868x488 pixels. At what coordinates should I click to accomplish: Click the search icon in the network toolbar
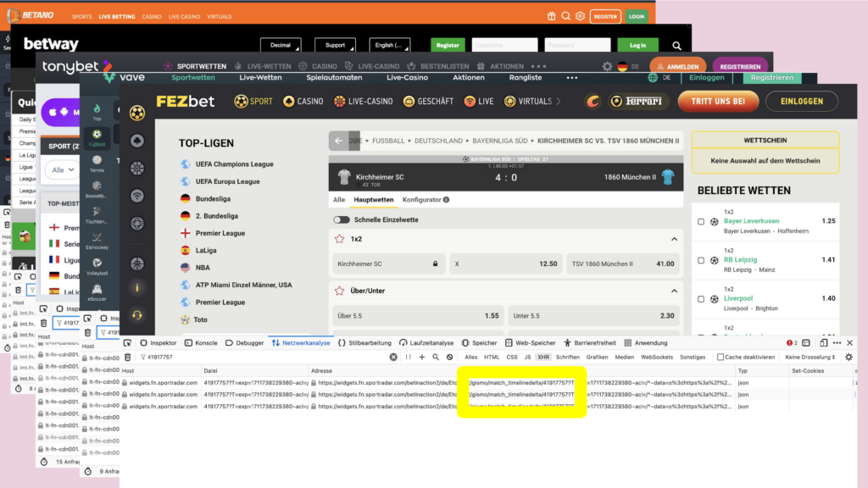click(x=436, y=358)
